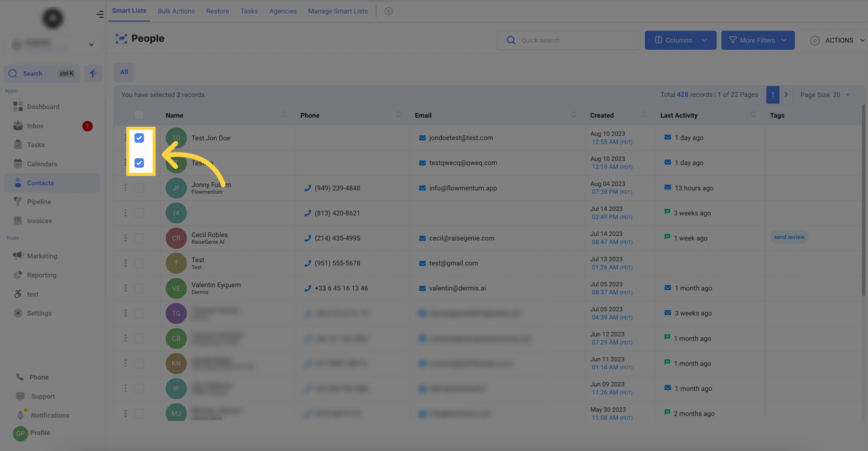Click the page 1 button
This screenshot has width=868, height=451.
tap(773, 95)
